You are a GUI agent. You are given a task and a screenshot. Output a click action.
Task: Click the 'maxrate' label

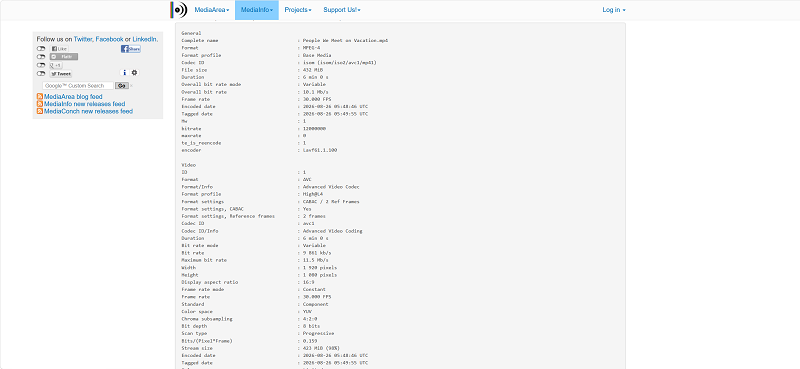click(x=191, y=136)
